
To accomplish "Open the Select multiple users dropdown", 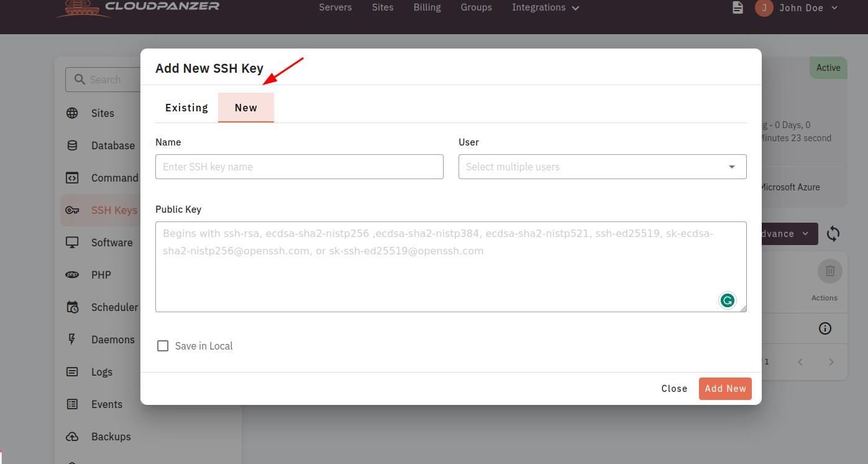I will 602,167.
